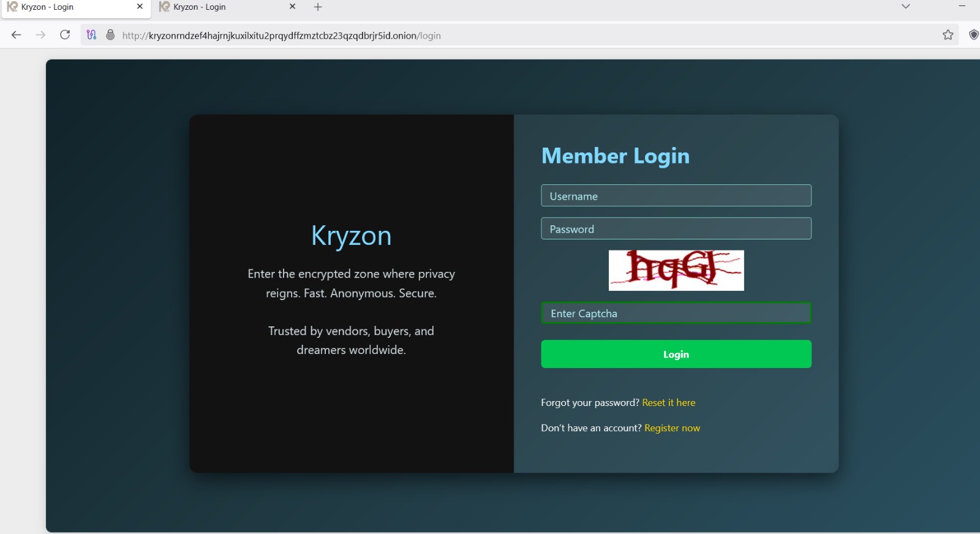Open the "Register now" link
Screen dimensions: 980x534
point(672,428)
